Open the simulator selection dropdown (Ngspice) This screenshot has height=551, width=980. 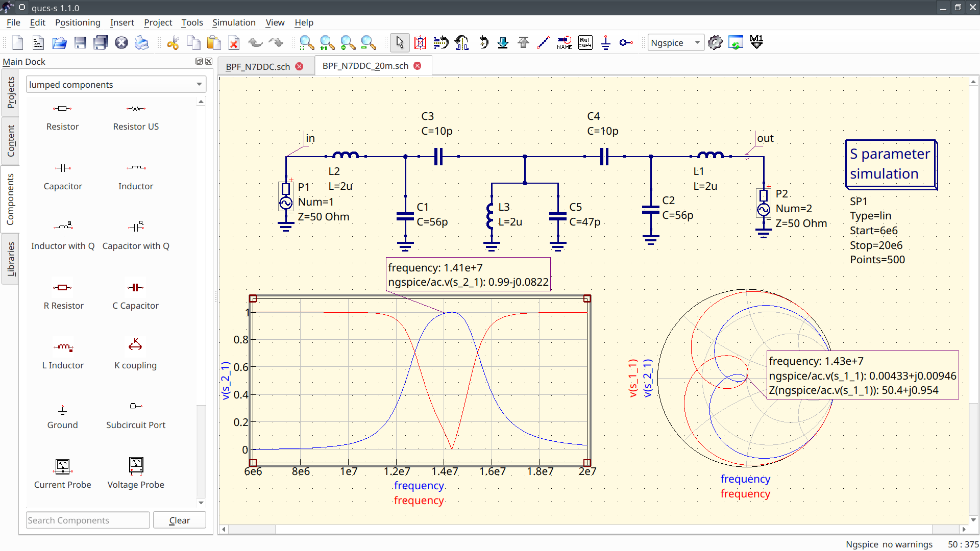coord(676,43)
